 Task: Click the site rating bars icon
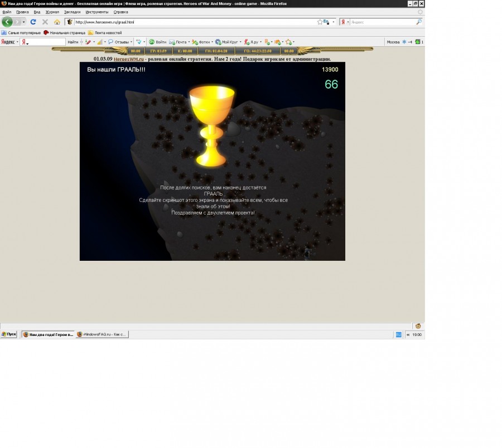pos(100,42)
